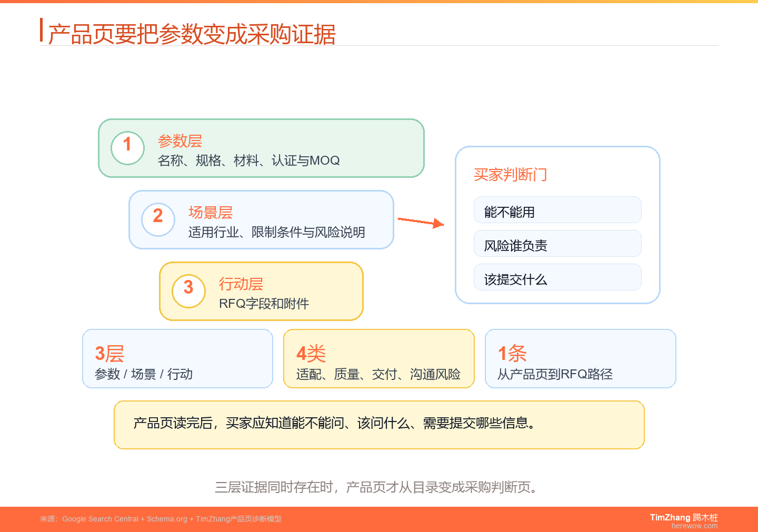Screen dimensions: 758x532
Task: Select the 风险谁负责 item box
Action: [557, 244]
